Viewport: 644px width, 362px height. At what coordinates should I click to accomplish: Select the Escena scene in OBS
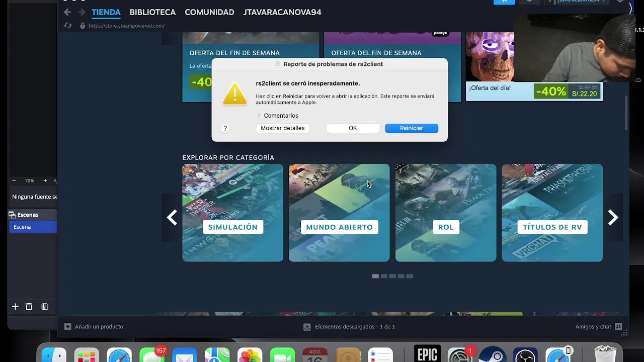coord(33,227)
